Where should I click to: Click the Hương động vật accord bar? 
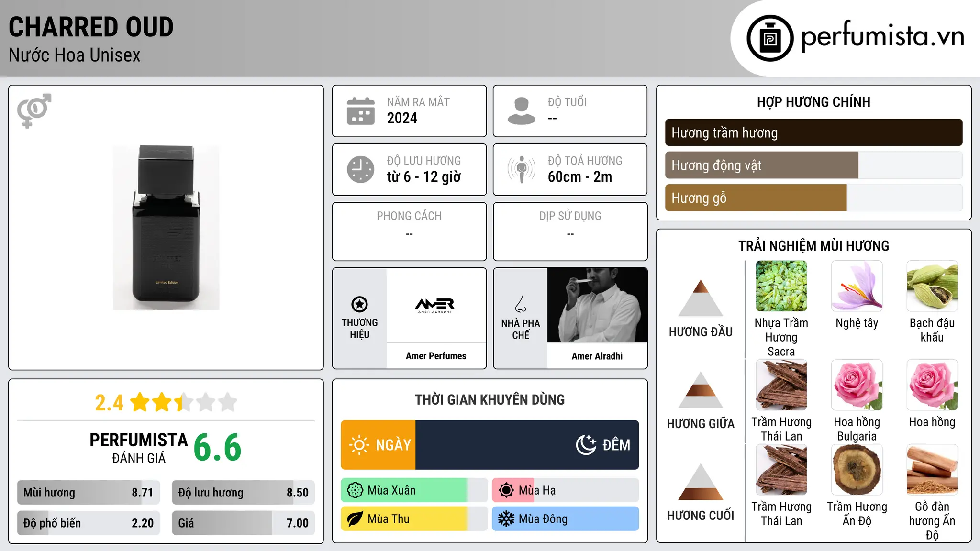pyautogui.click(x=814, y=165)
